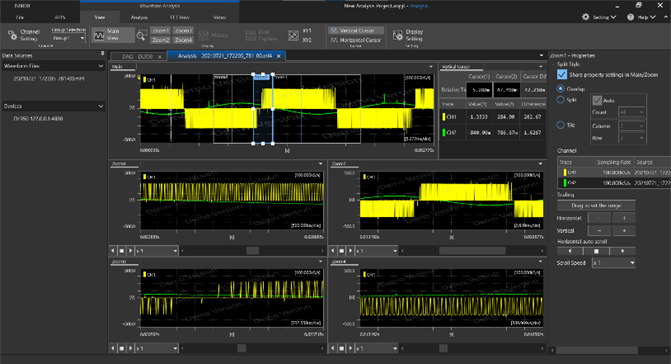Click the Zoom1 panel horizontal scrollbar thumb

tap(252, 251)
